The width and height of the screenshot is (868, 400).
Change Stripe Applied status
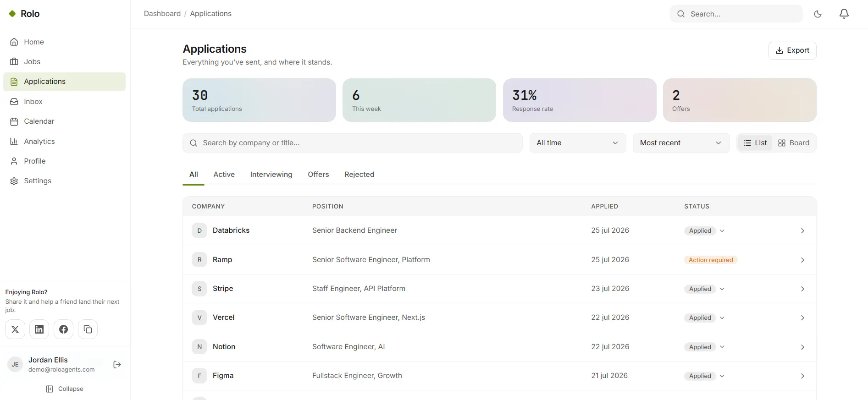(x=705, y=289)
